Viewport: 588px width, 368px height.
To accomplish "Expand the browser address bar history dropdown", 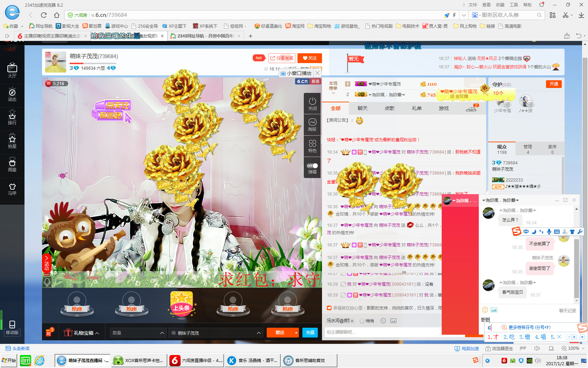I will (464, 15).
